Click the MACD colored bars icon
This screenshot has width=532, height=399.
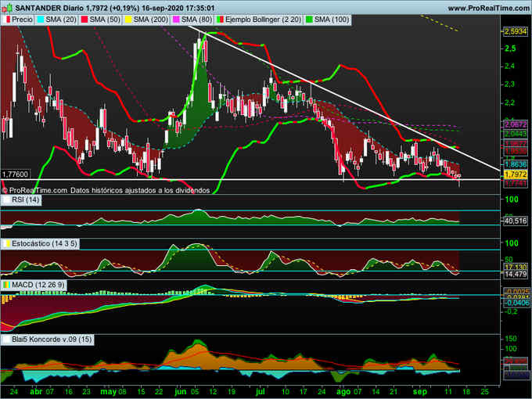6,285
